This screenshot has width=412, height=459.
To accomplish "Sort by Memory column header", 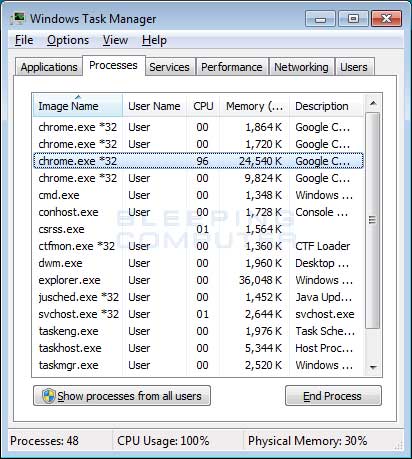I will point(255,106).
